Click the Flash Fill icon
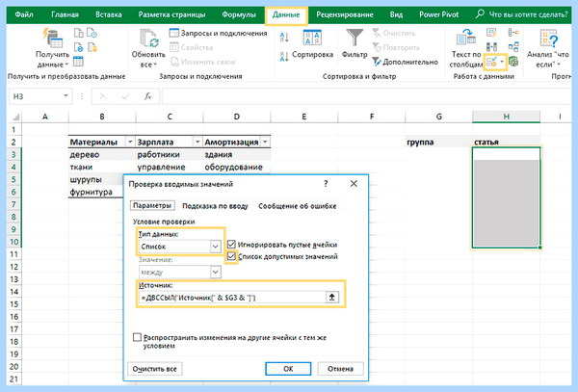The width and height of the screenshot is (578, 392). pyautogui.click(x=491, y=33)
